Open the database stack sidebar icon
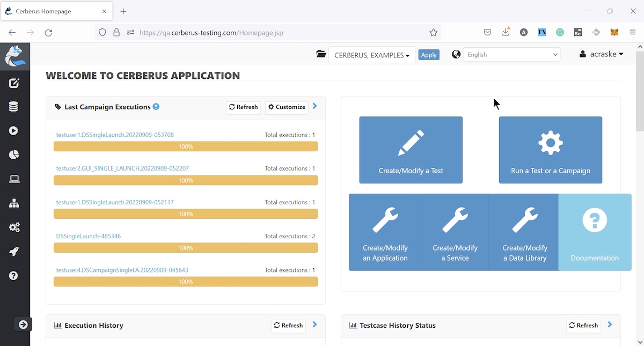Viewport: 644px width, 346px height. pyautogui.click(x=14, y=107)
